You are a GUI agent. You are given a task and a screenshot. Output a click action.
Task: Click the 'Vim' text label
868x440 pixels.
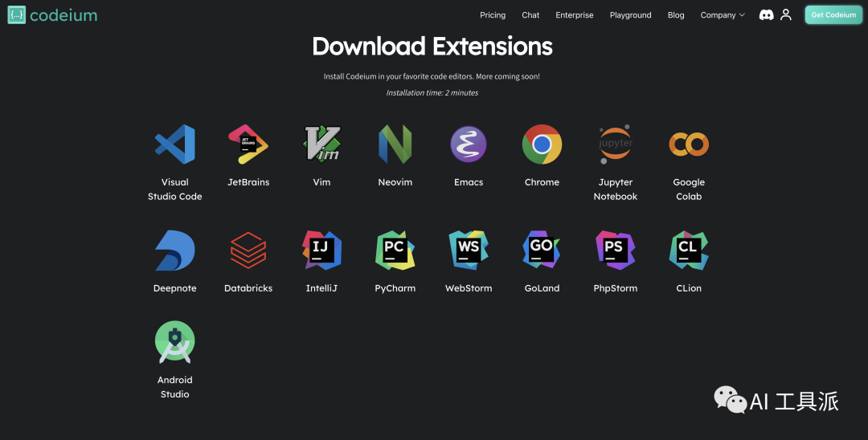pyautogui.click(x=321, y=181)
